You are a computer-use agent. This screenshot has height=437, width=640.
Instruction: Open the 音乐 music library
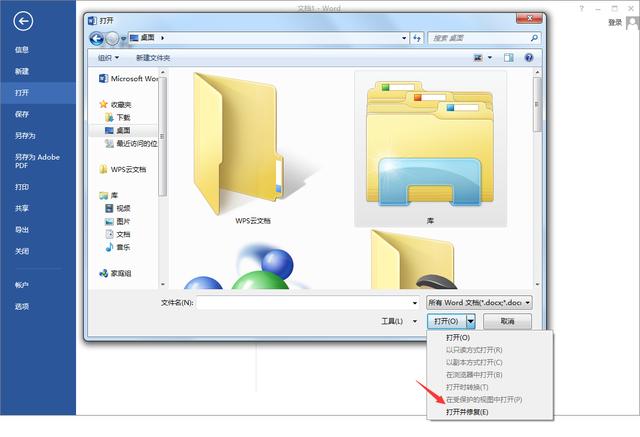pyautogui.click(x=118, y=247)
